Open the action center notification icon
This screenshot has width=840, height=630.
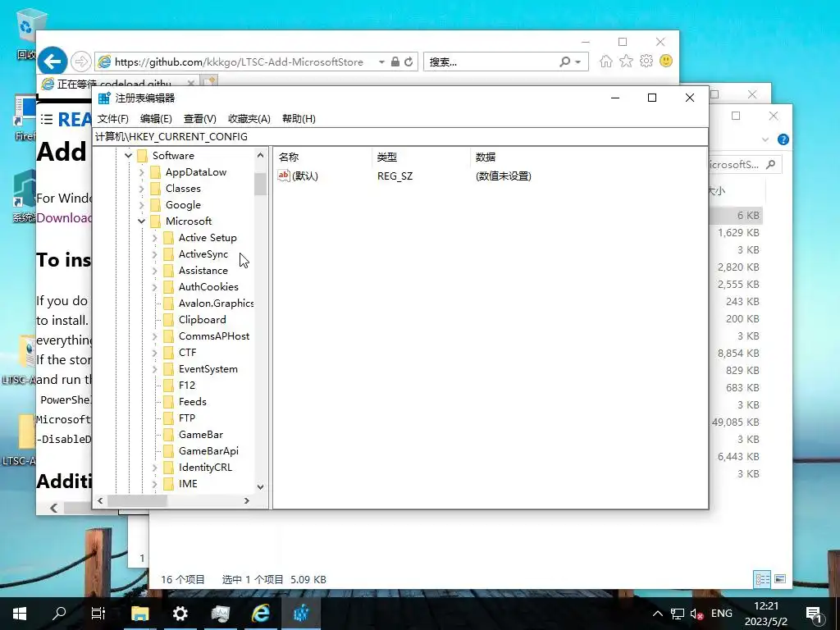(x=815, y=614)
